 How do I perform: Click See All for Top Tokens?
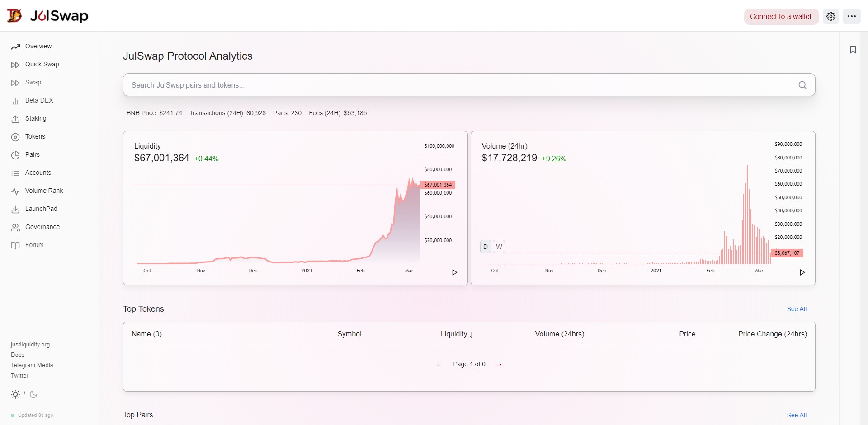pyautogui.click(x=797, y=309)
